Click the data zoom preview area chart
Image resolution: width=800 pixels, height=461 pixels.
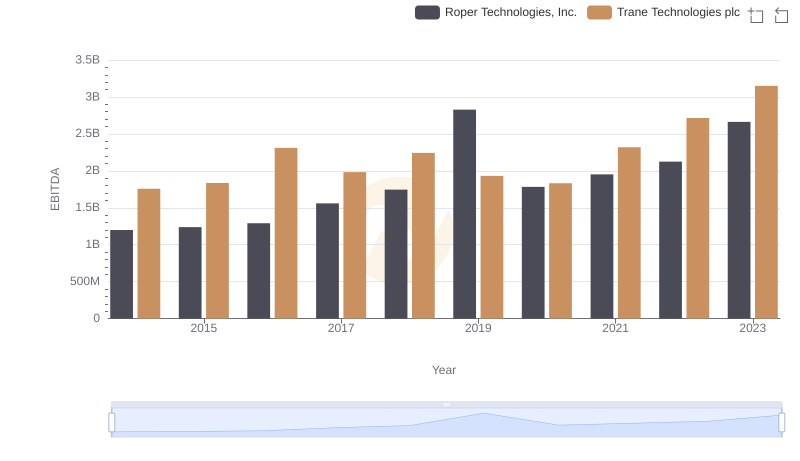(x=446, y=423)
